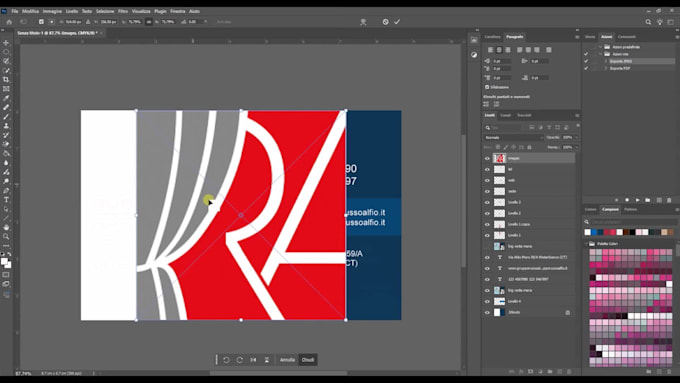Collapse the Palette Colori swatch group
Screen dimensions: 680x383
click(x=586, y=244)
